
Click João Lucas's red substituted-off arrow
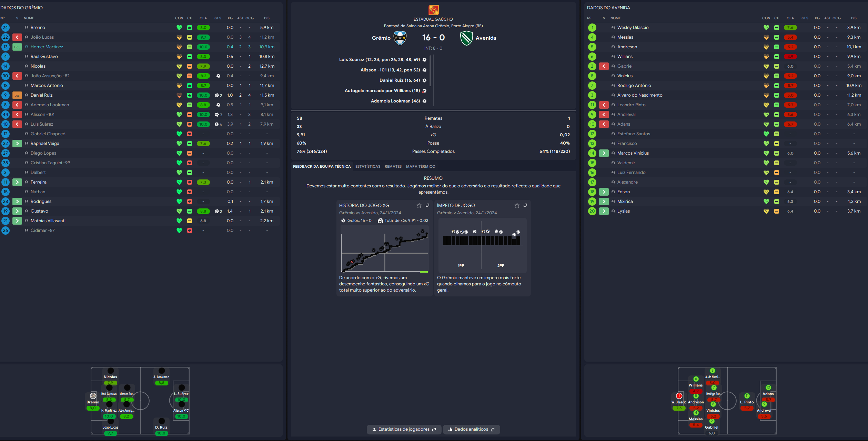[x=17, y=37]
